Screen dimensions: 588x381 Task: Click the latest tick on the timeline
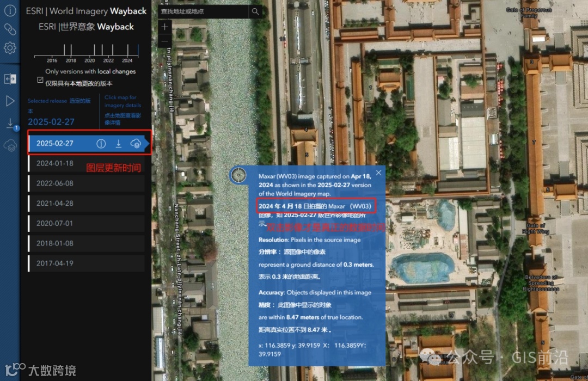tap(138, 50)
